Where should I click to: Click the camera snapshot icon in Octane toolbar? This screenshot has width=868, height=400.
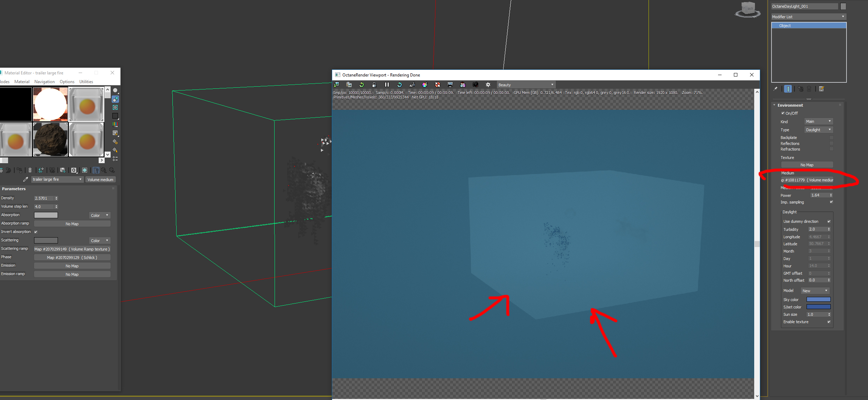pyautogui.click(x=475, y=85)
